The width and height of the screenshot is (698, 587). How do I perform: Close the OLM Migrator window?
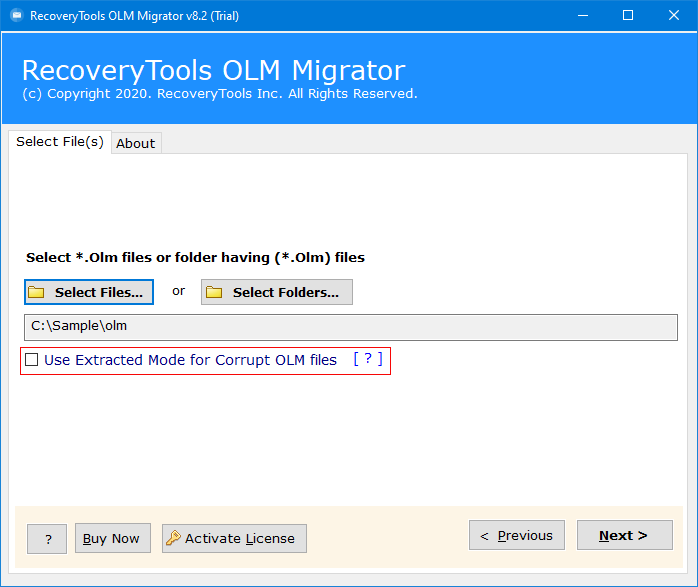coord(673,15)
